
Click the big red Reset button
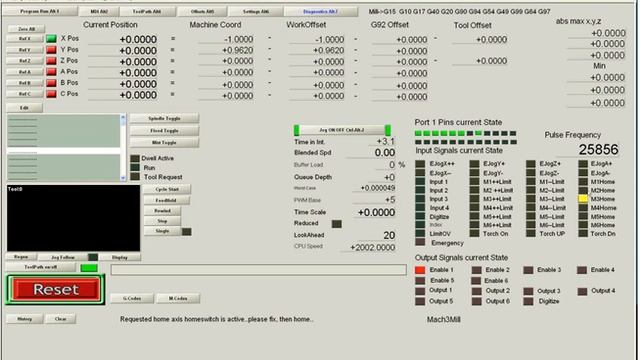56,289
